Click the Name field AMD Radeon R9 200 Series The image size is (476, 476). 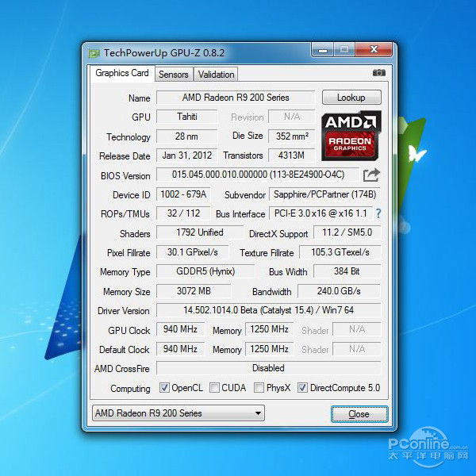236,98
